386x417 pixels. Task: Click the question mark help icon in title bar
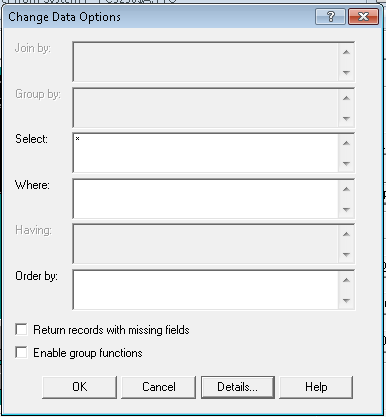point(330,16)
